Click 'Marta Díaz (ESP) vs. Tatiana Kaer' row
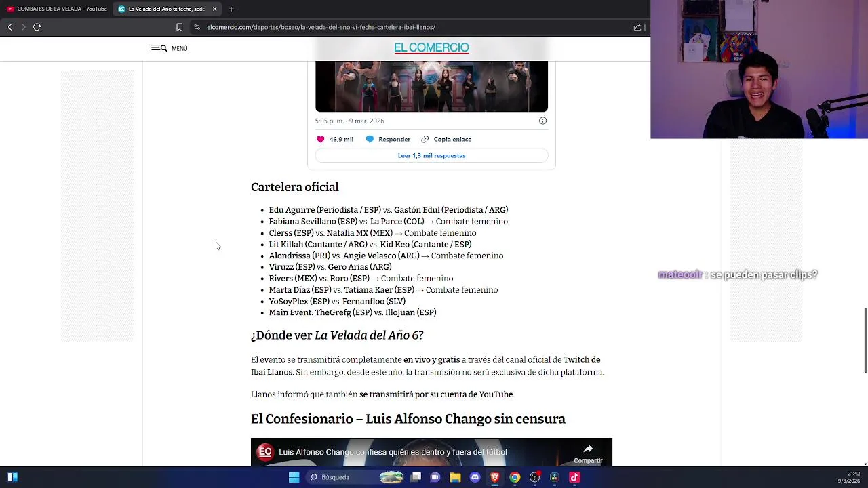 coord(383,290)
